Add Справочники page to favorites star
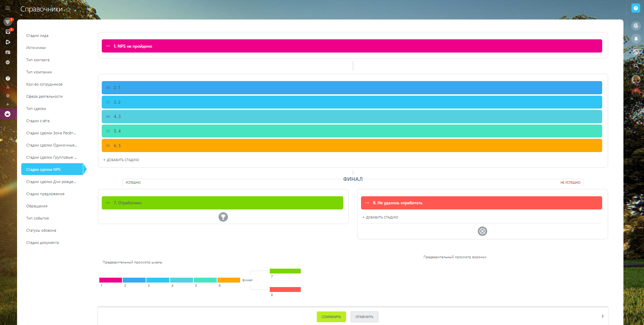This screenshot has height=325, width=644. (x=68, y=10)
